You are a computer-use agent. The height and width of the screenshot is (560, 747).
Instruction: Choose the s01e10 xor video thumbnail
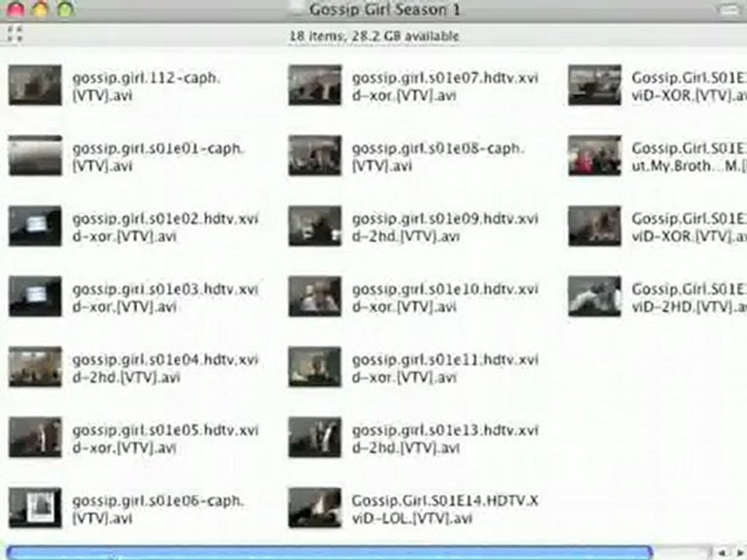pos(315,296)
